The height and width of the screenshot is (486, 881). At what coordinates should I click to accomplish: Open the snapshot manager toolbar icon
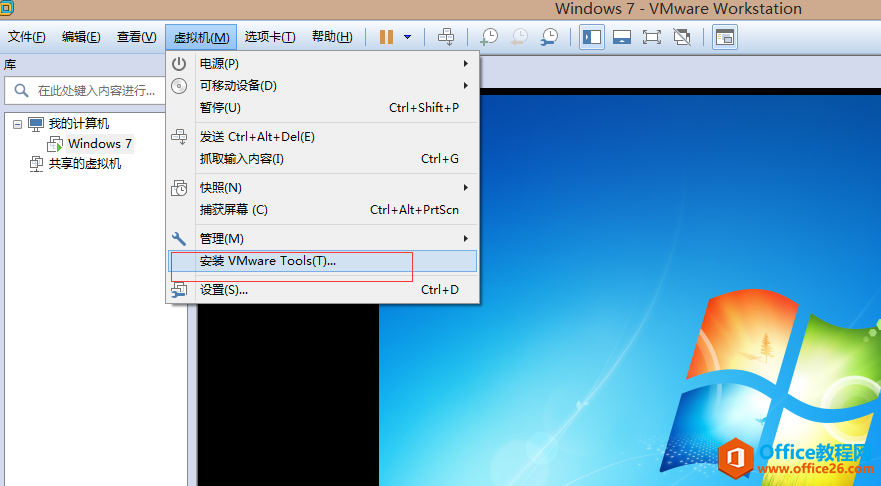point(549,37)
